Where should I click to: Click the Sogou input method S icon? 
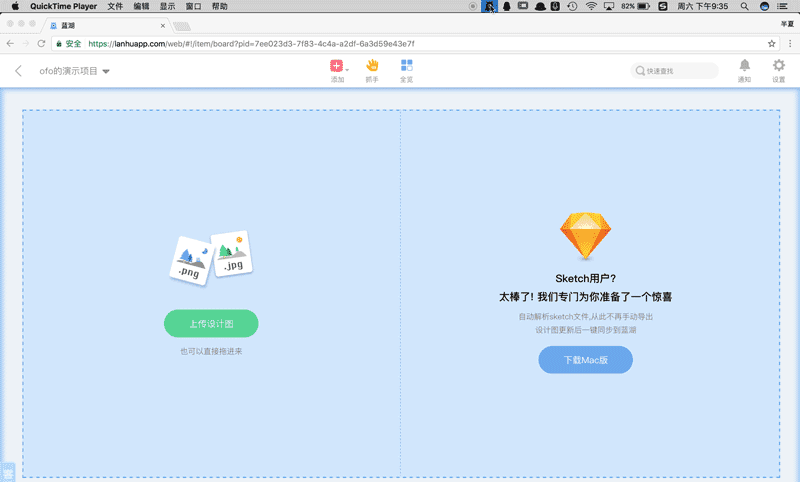[663, 6]
